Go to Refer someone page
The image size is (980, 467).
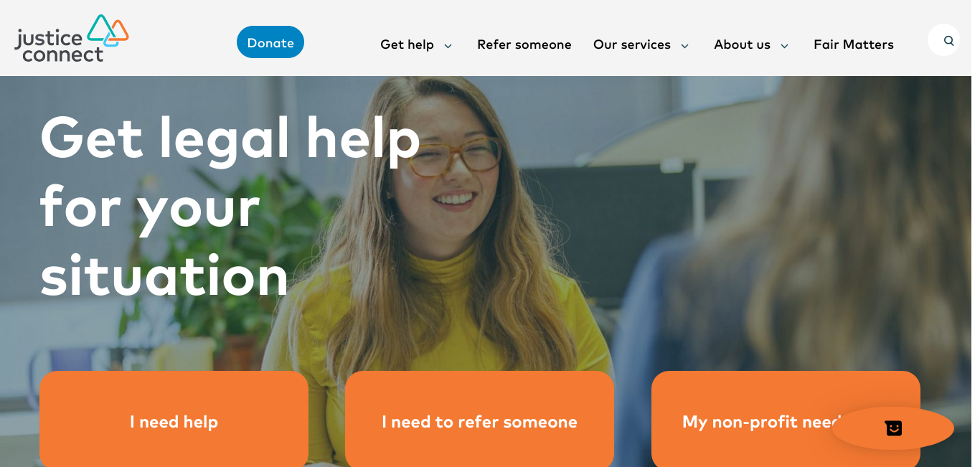(x=524, y=44)
